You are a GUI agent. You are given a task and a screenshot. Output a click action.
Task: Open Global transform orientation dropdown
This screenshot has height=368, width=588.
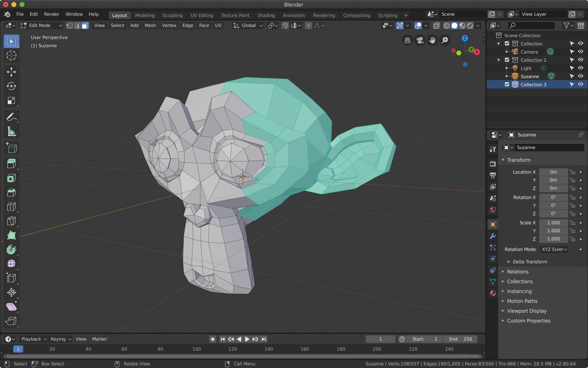pos(248,26)
